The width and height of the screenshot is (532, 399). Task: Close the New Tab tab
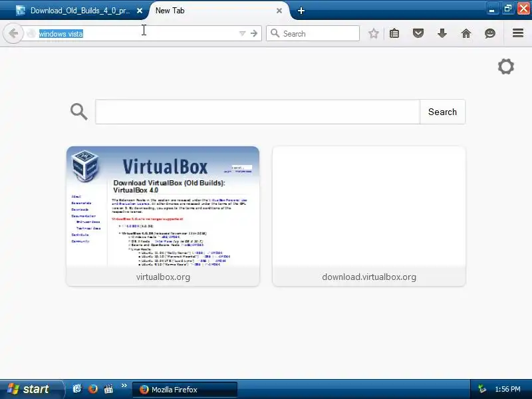(x=279, y=11)
